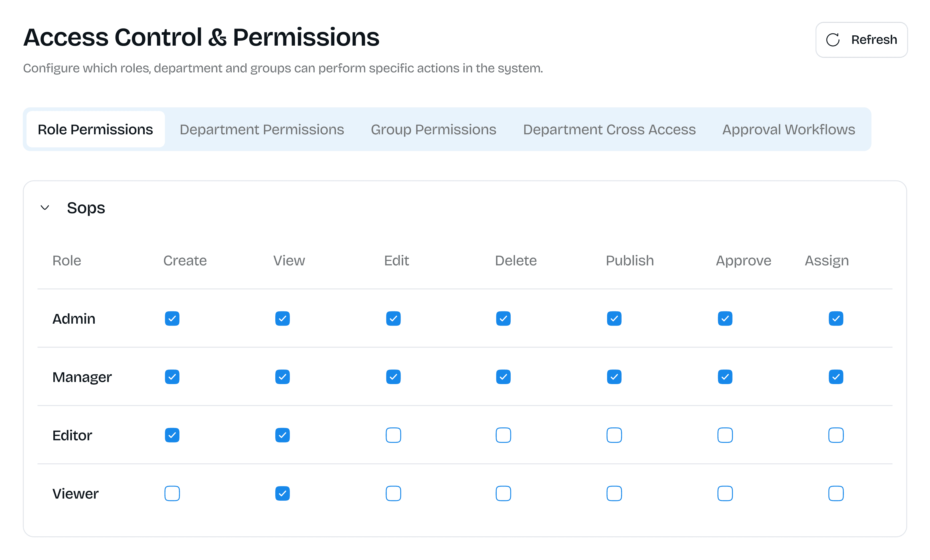Click the Refresh button
Screen dimensions: 930x560
[x=861, y=40]
